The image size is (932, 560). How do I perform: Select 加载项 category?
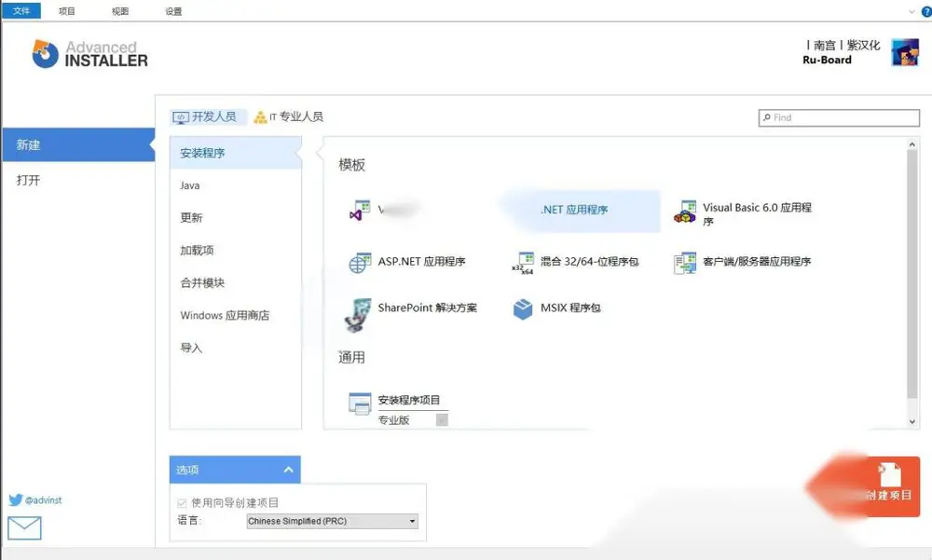pos(236,251)
